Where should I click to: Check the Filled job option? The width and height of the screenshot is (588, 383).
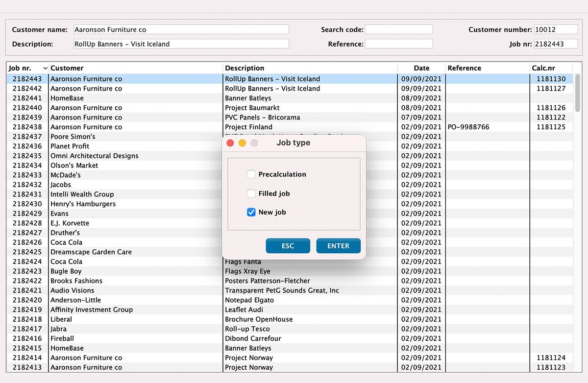[251, 193]
